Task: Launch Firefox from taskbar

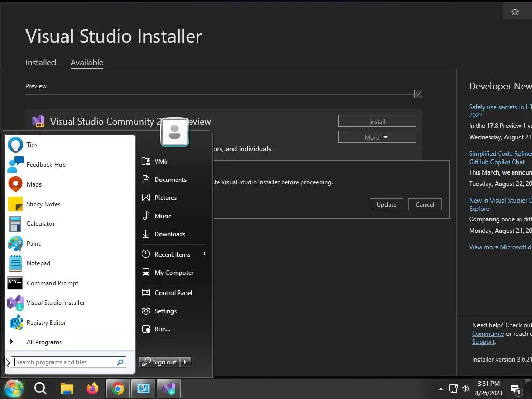Action: click(x=92, y=389)
